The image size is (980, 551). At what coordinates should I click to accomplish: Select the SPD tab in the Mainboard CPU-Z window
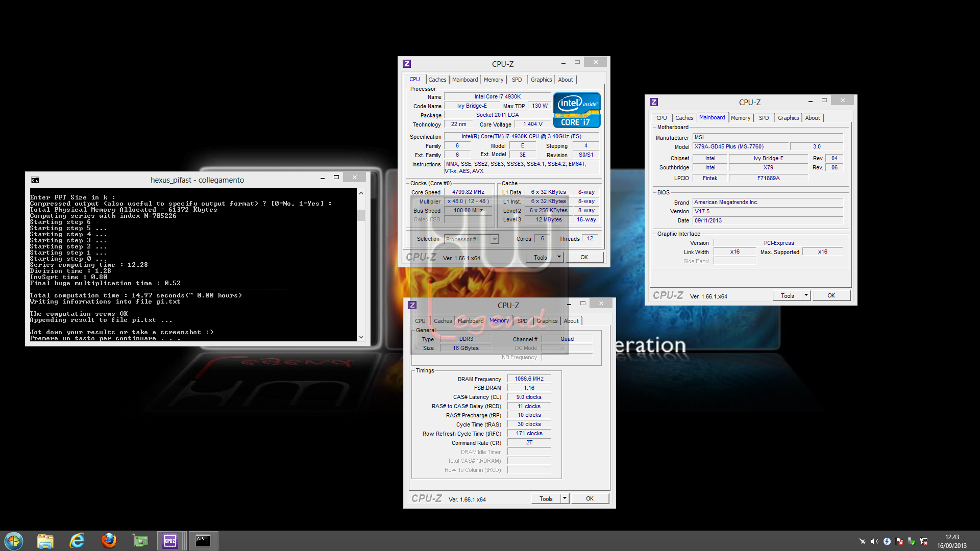[x=764, y=118]
